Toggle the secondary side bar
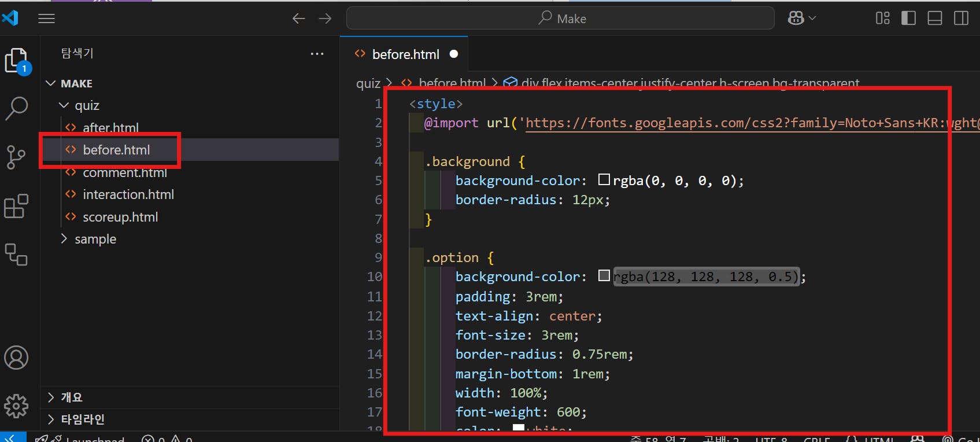980x442 pixels. coord(961,19)
